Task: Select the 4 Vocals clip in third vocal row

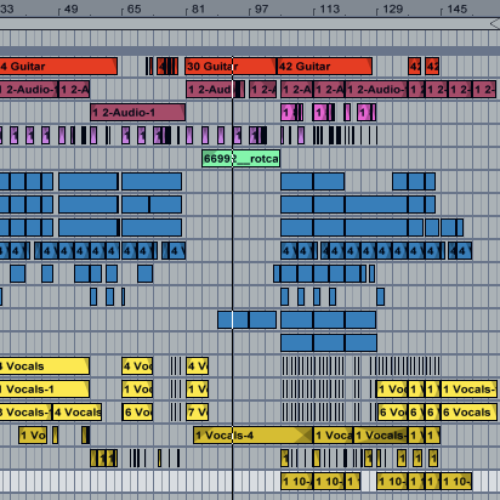Action: pos(77,412)
